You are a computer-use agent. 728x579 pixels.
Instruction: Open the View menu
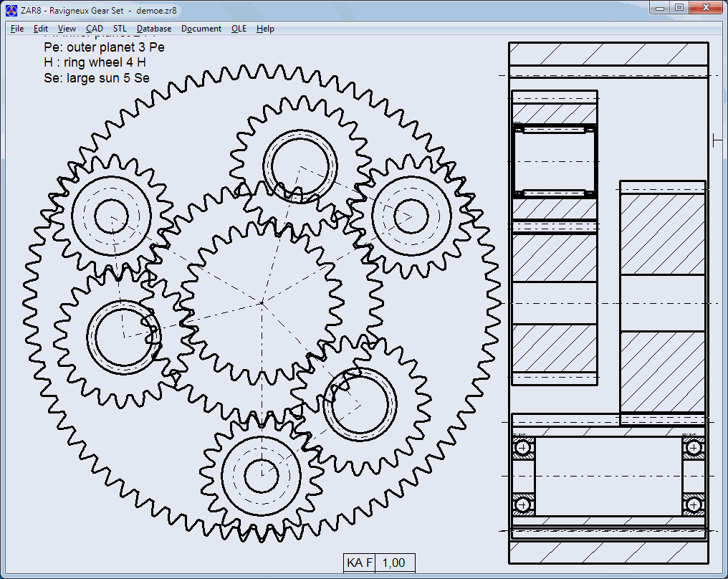pos(67,29)
